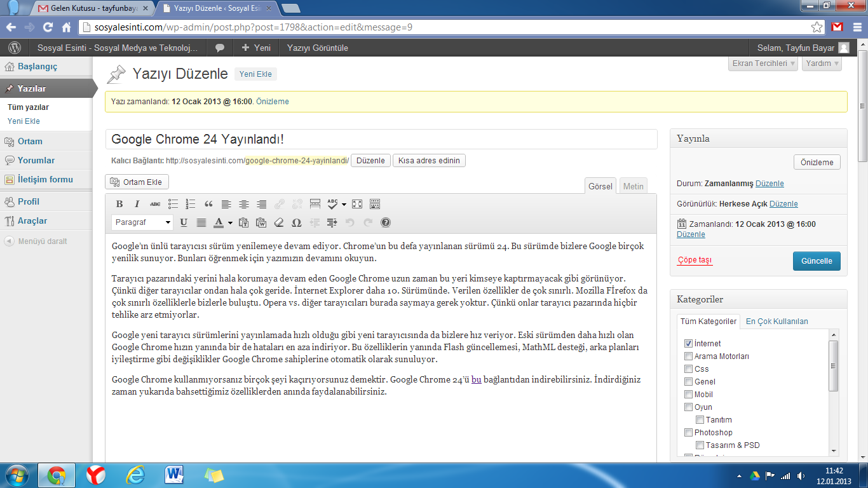Uncheck the İnternet category
868x488 pixels.
pyautogui.click(x=688, y=343)
